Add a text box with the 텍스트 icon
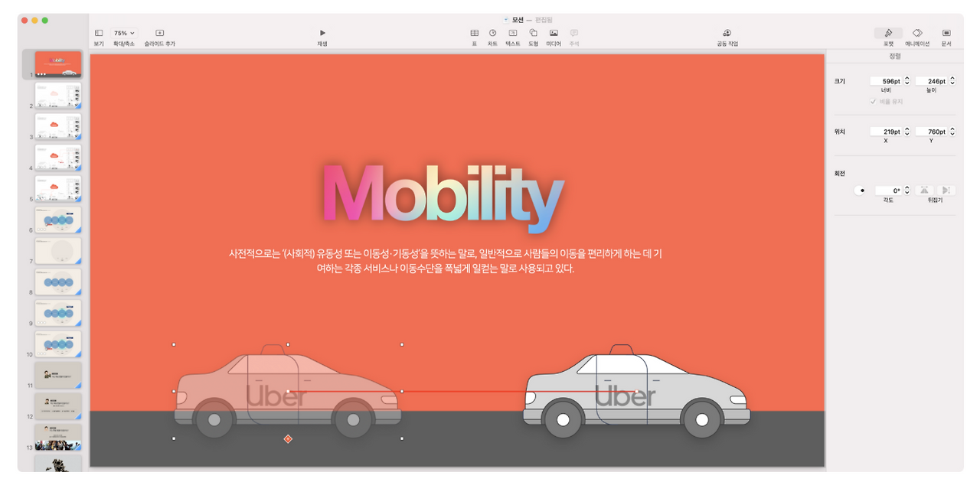This screenshot has width=980, height=482. pyautogui.click(x=513, y=33)
